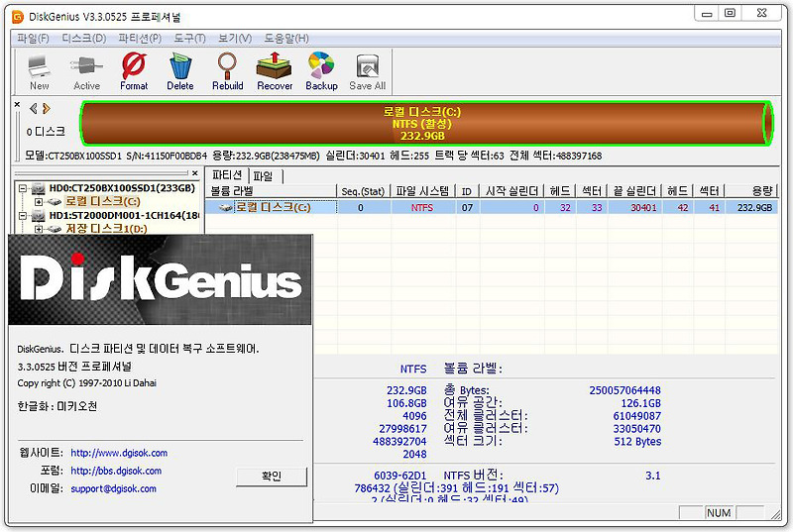Go to previous disk with left arrow
Image resolution: width=793 pixels, height=532 pixels.
click(34, 108)
